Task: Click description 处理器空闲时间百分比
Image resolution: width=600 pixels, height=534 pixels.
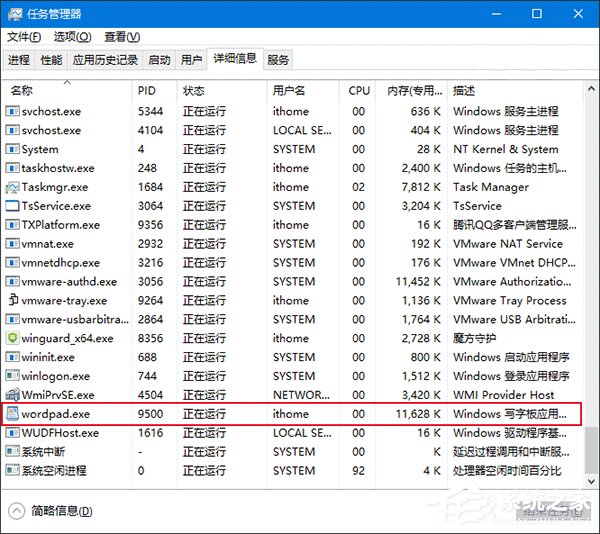Action: coord(507,471)
